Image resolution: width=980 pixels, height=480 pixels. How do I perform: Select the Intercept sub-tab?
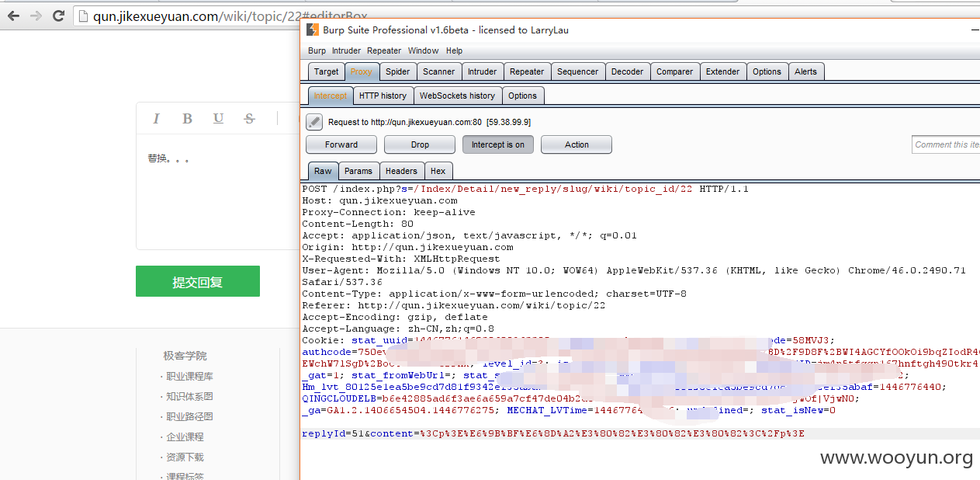click(331, 96)
